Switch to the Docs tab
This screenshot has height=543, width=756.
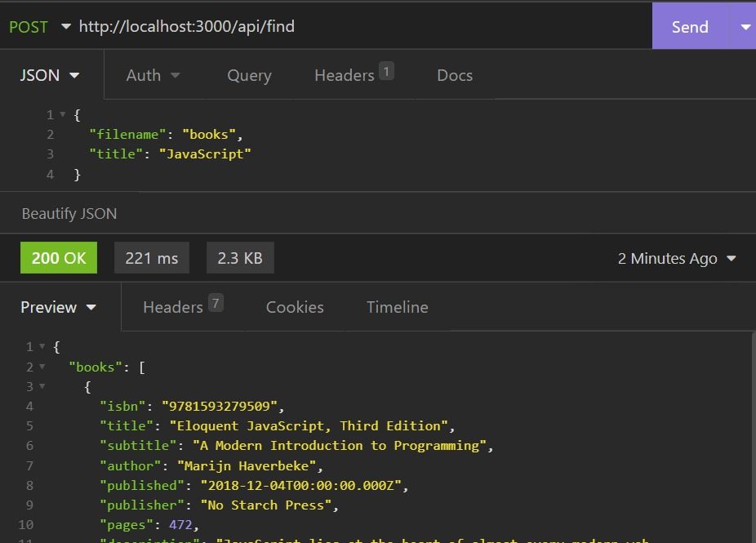pyautogui.click(x=454, y=74)
